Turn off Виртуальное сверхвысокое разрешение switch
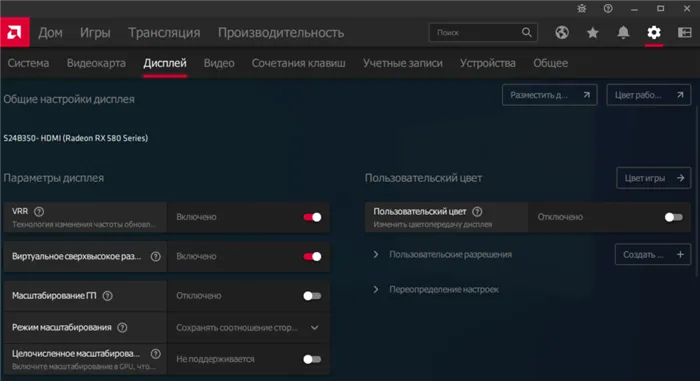The height and width of the screenshot is (381, 700). [312, 256]
